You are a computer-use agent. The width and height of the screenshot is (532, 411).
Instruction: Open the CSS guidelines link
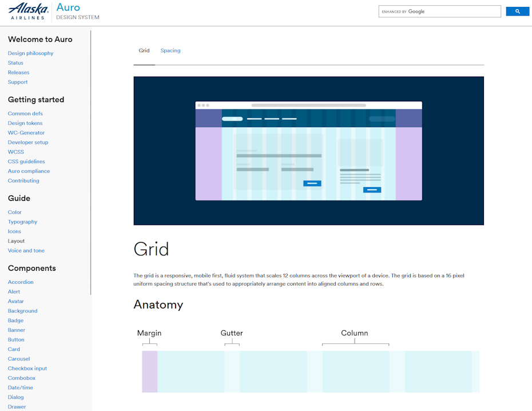pyautogui.click(x=26, y=161)
